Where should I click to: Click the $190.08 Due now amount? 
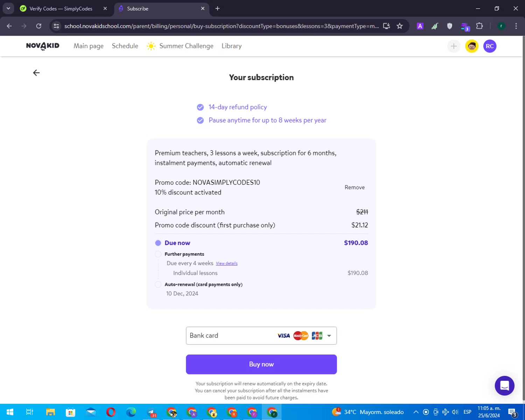tap(356, 243)
